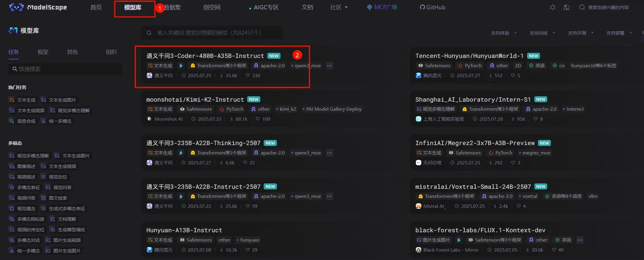644x260 pixels.
Task: Filter by 文档理解 task
Action: coord(63,219)
